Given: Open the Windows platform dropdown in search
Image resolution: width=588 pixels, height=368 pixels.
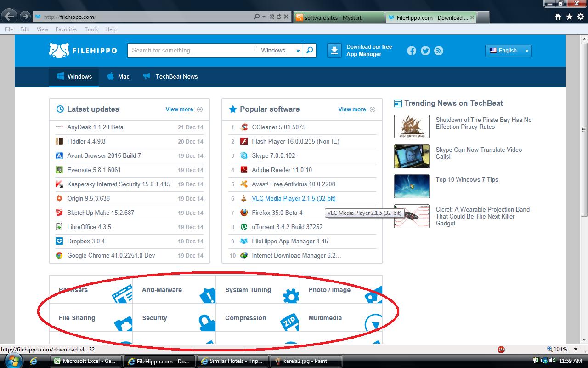Looking at the screenshot, I should click(280, 51).
